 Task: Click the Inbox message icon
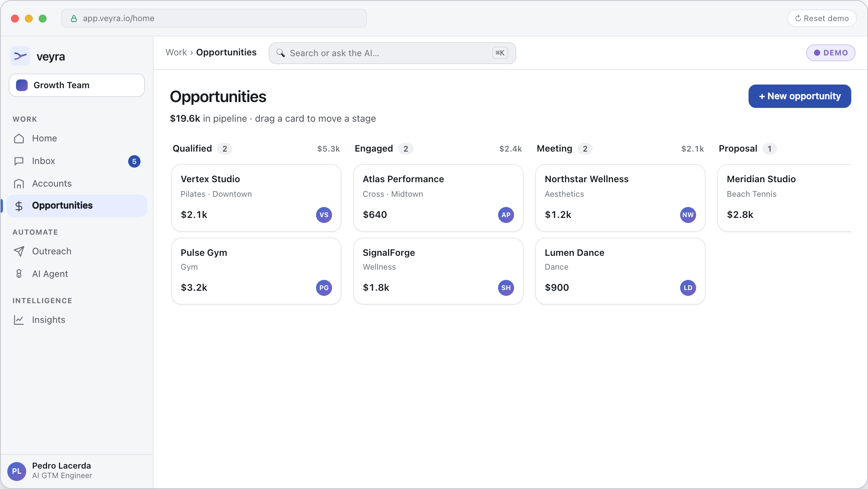(19, 161)
